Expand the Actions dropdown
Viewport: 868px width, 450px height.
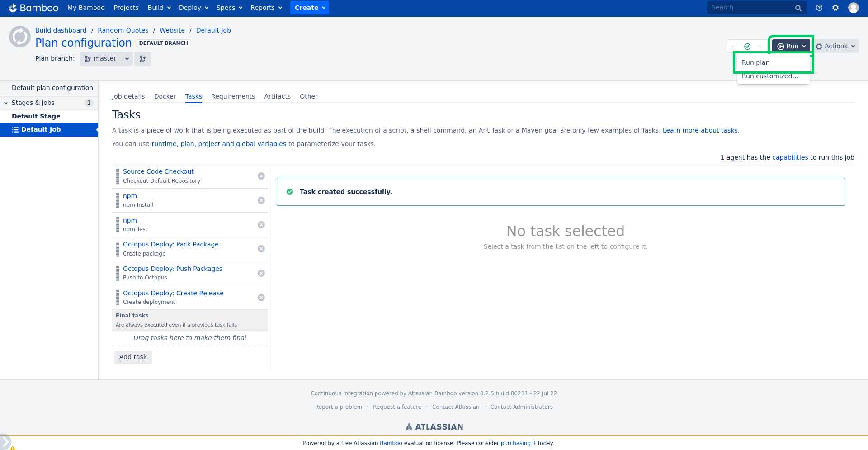click(x=835, y=46)
